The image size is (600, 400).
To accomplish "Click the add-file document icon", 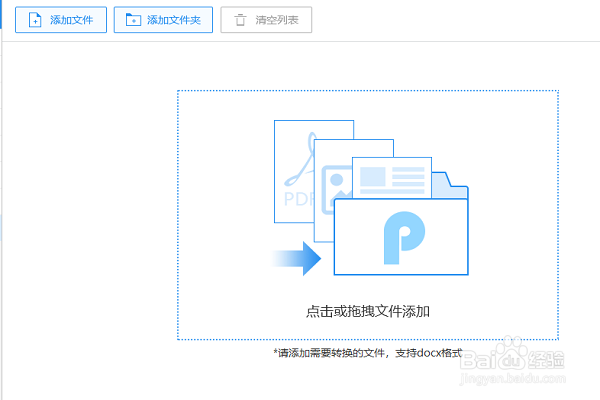I will [x=35, y=20].
